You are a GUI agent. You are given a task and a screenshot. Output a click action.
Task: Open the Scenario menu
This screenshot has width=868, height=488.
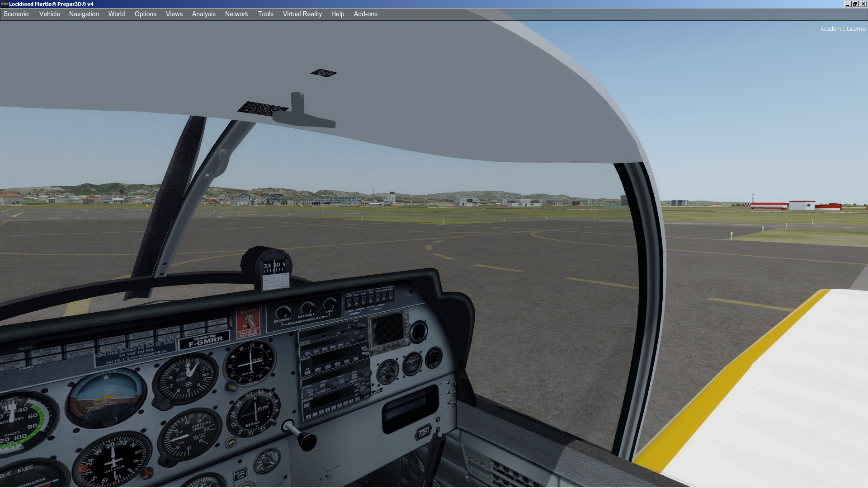16,14
